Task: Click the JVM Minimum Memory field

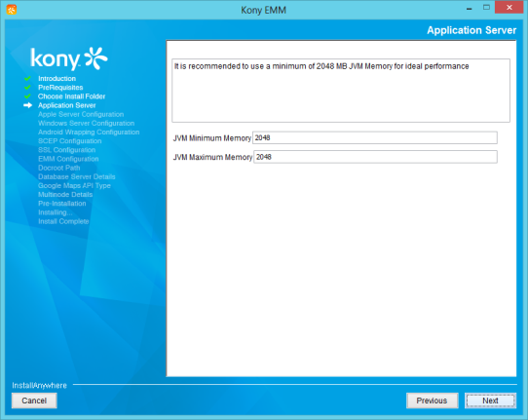Action: pos(375,137)
